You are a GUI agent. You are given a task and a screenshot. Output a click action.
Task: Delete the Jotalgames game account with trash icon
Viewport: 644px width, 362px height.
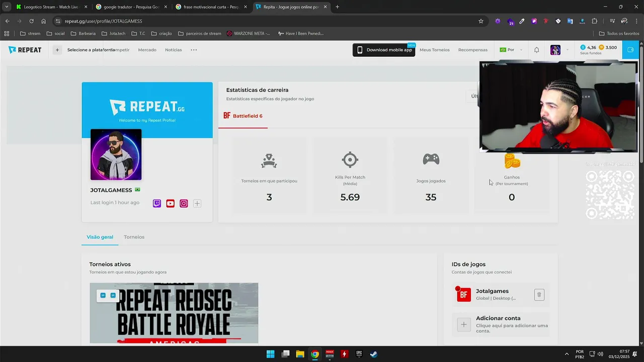click(x=539, y=295)
